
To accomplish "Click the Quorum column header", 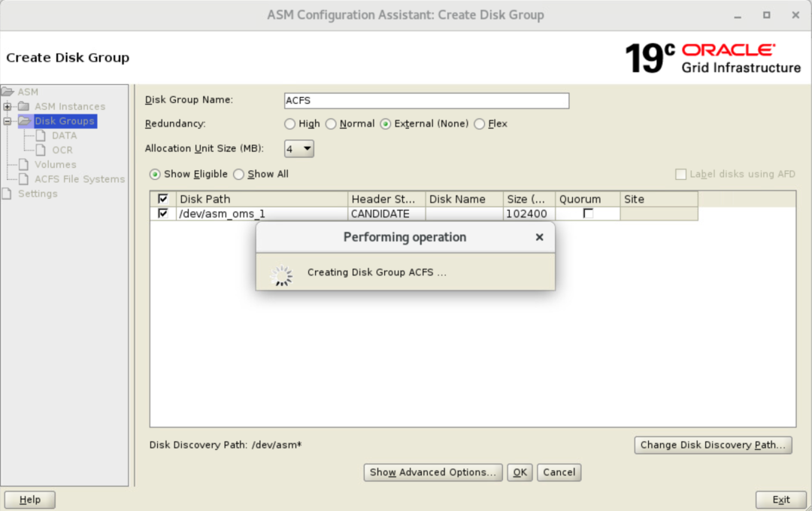I will pos(587,199).
